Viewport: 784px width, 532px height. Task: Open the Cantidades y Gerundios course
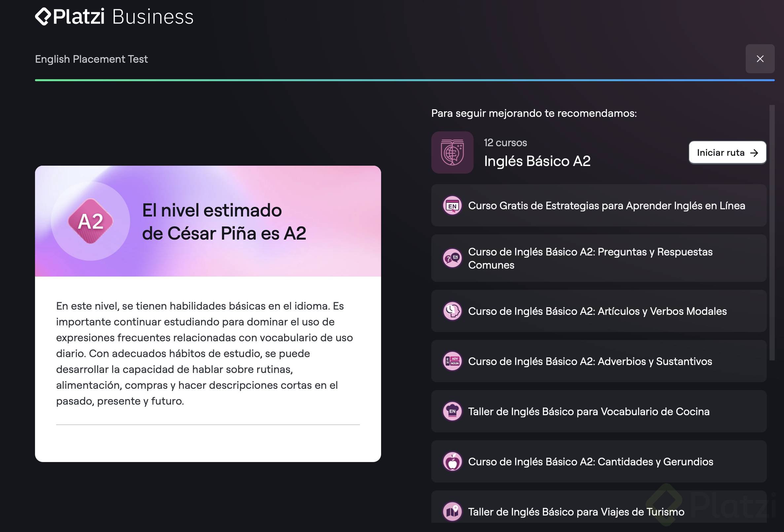click(x=590, y=462)
